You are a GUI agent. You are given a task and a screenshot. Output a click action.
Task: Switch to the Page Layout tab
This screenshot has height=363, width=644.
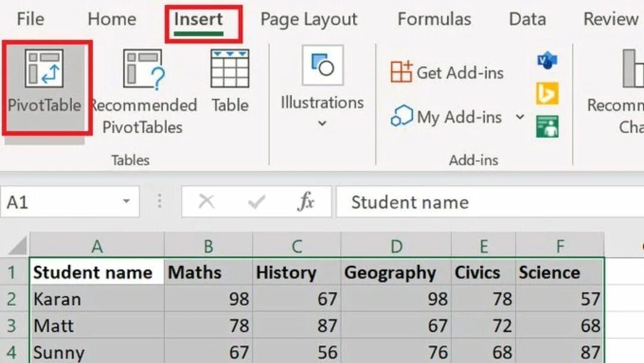pyautogui.click(x=309, y=19)
